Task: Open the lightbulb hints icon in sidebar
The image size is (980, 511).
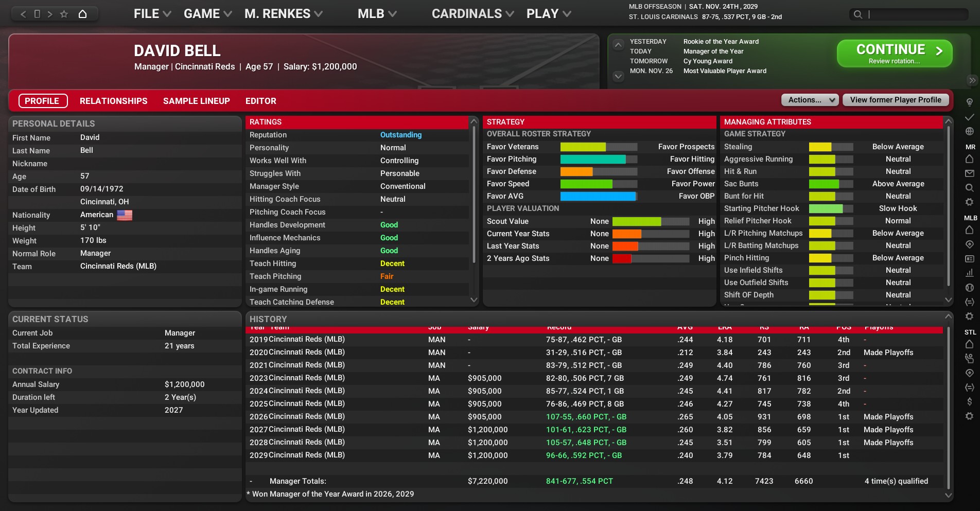Action: coord(969,102)
